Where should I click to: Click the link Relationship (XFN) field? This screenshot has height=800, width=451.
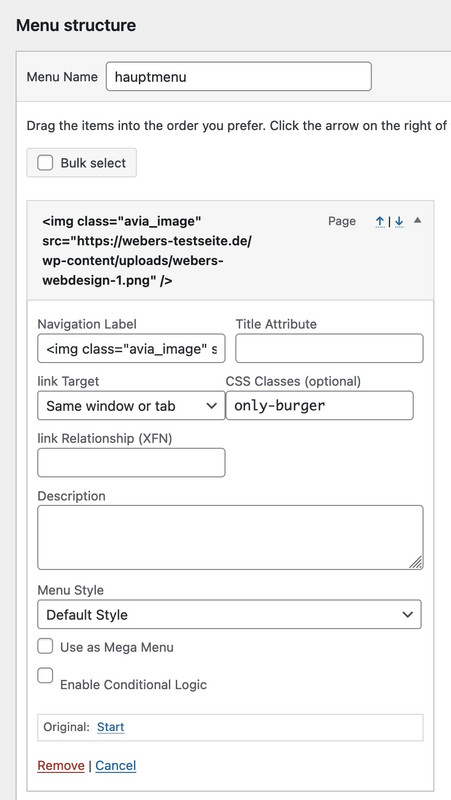(x=131, y=463)
